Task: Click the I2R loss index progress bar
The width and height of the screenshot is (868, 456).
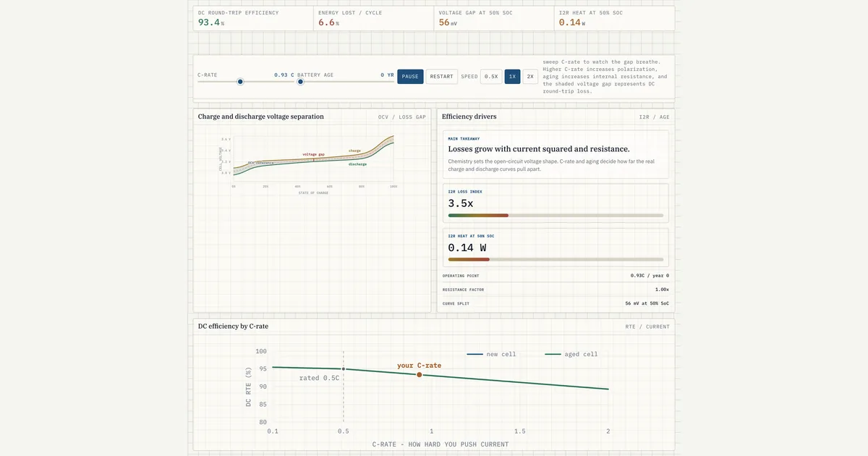Action: 556,215
